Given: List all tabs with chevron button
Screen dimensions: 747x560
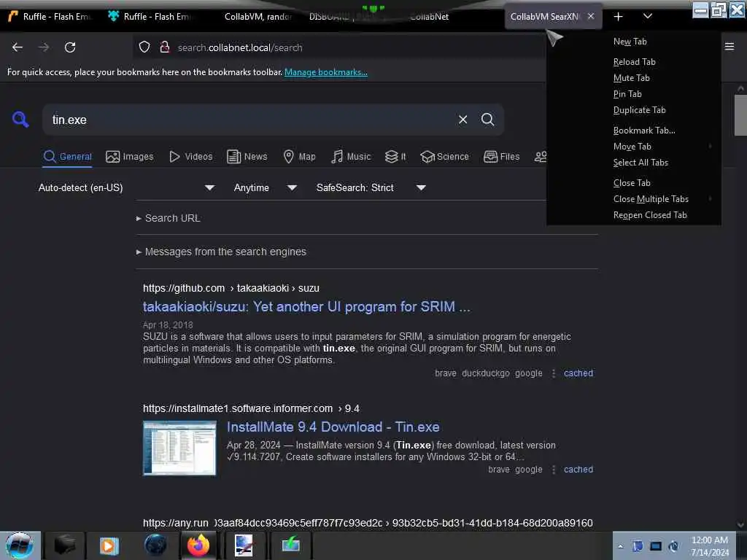Looking at the screenshot, I should click(x=648, y=16).
